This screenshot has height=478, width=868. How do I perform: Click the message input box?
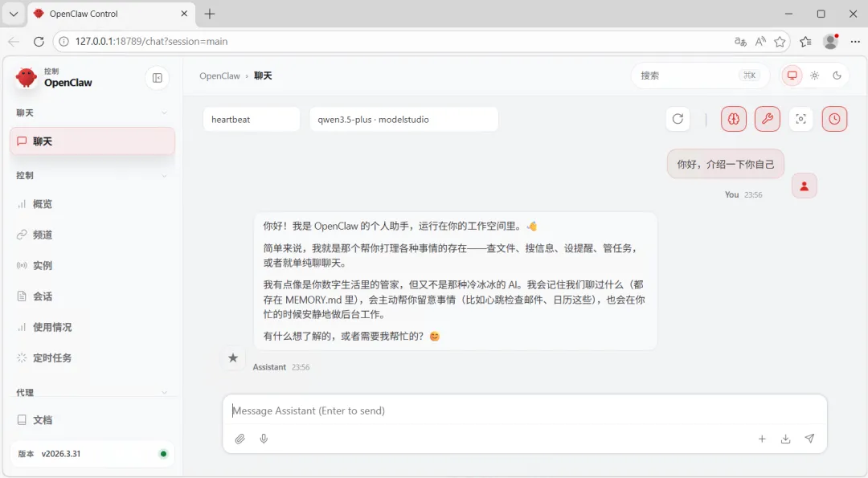click(525, 411)
